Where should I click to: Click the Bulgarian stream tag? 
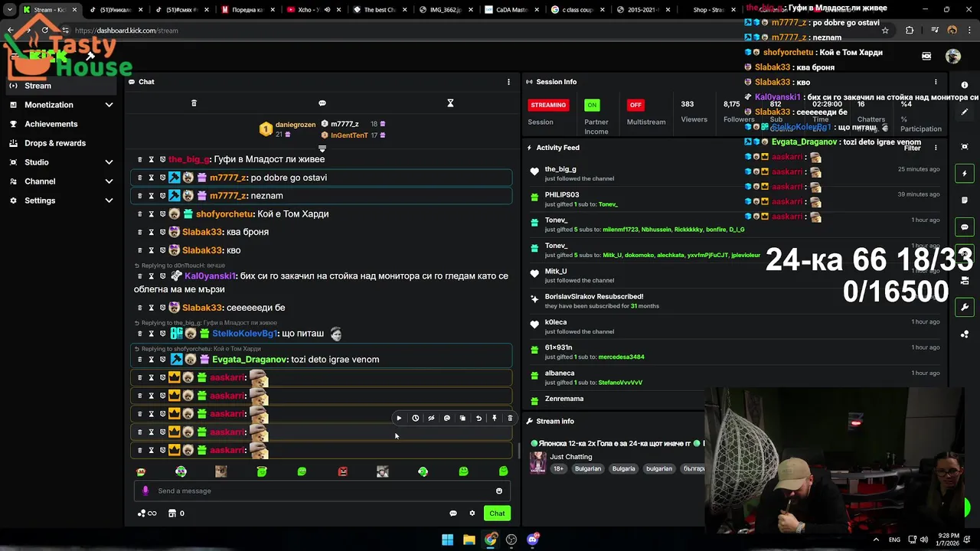click(x=588, y=469)
